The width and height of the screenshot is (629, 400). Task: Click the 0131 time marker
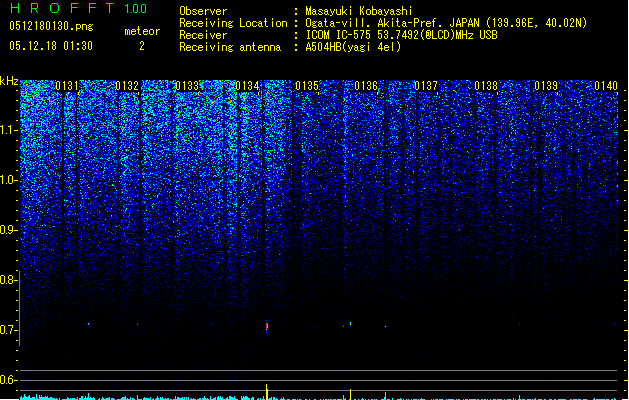pos(67,86)
